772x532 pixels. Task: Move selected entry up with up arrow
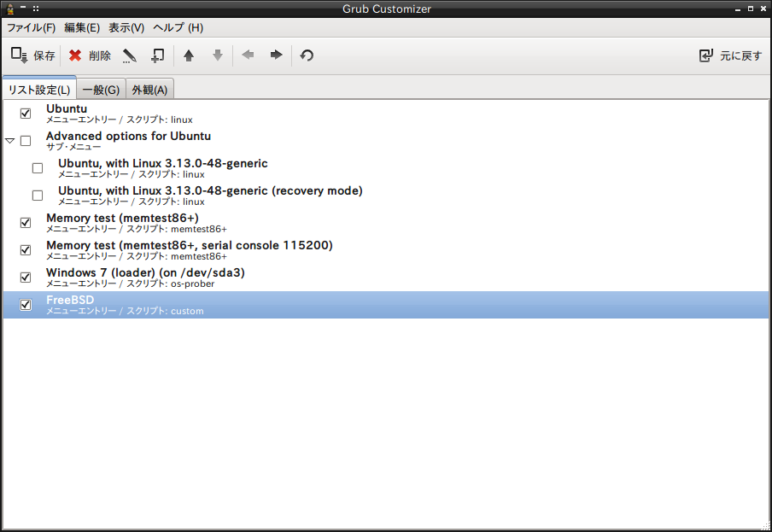pos(189,56)
